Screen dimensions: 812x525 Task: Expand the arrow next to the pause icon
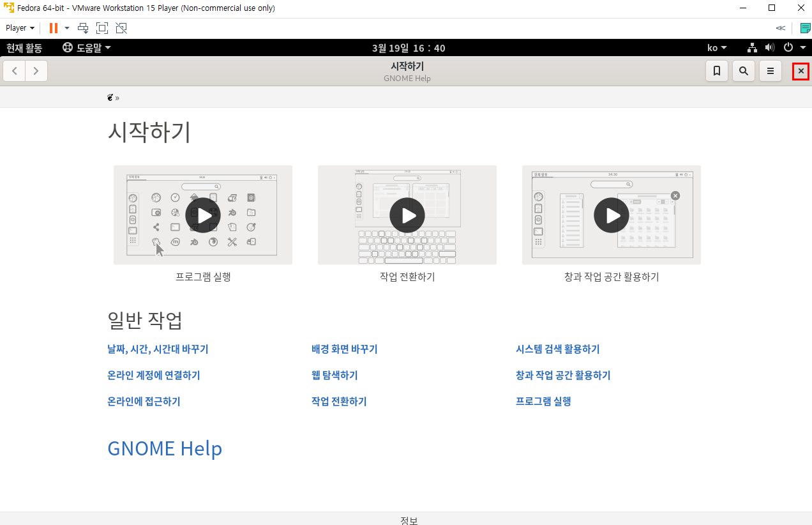tap(67, 28)
